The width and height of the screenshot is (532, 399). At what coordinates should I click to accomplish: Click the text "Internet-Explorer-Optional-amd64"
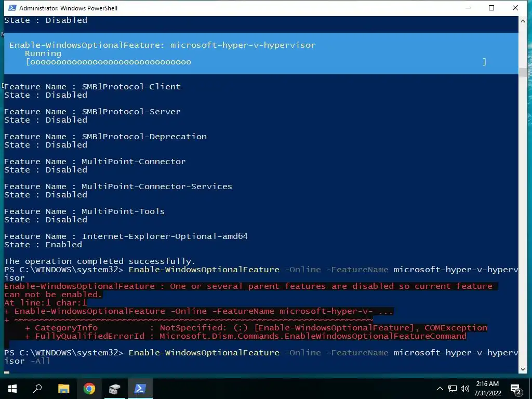coord(165,236)
